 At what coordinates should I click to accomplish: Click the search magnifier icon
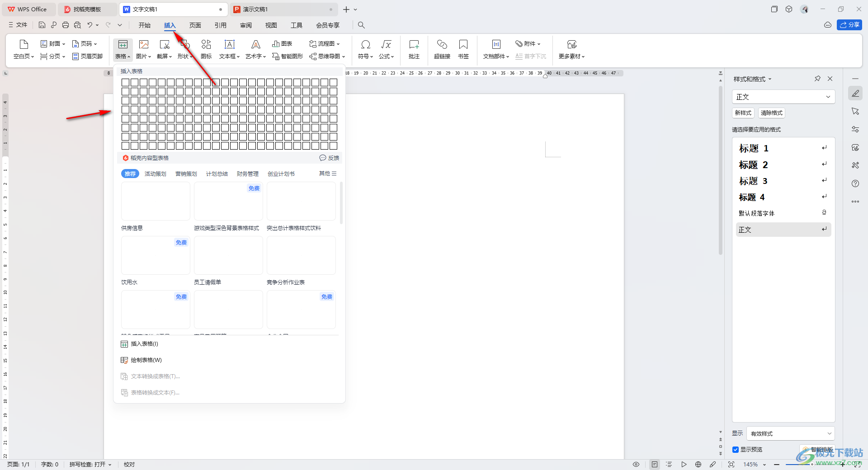[x=361, y=25]
